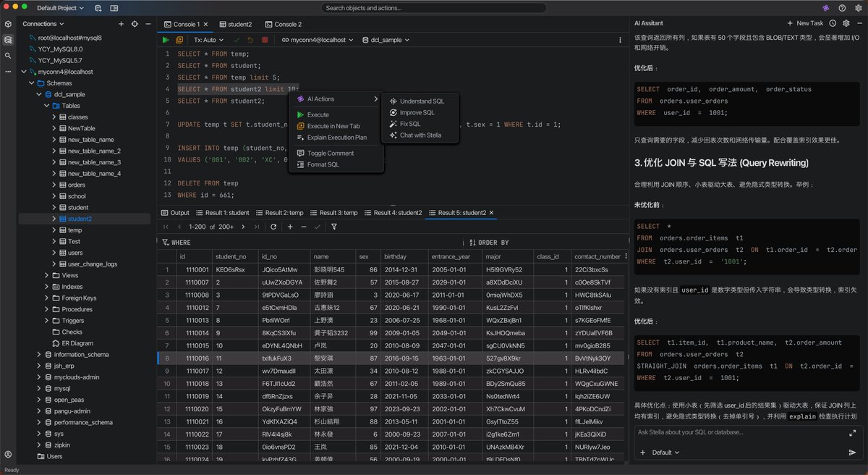Select Fix SQL in the AI submenu
Image resolution: width=868 pixels, height=475 pixels.
[422, 124]
